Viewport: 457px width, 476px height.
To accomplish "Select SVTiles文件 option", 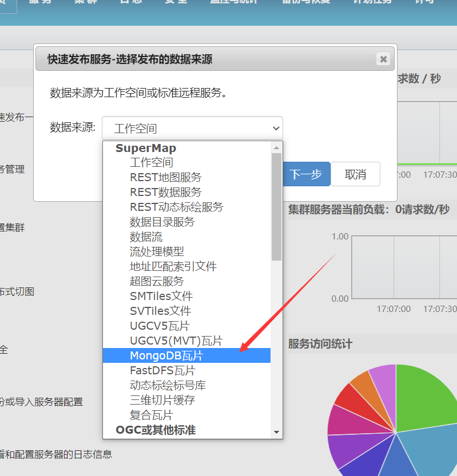I will pos(186,311).
